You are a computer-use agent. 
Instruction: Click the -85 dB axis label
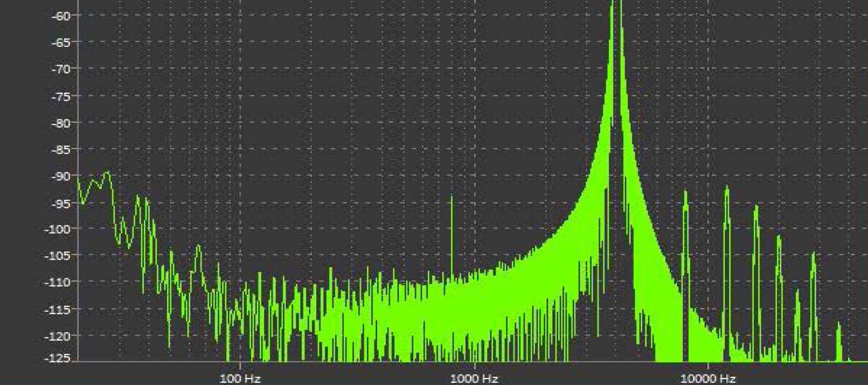63,150
